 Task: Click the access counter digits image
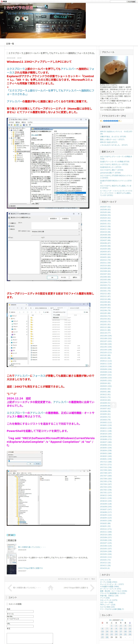pos(111,121)
